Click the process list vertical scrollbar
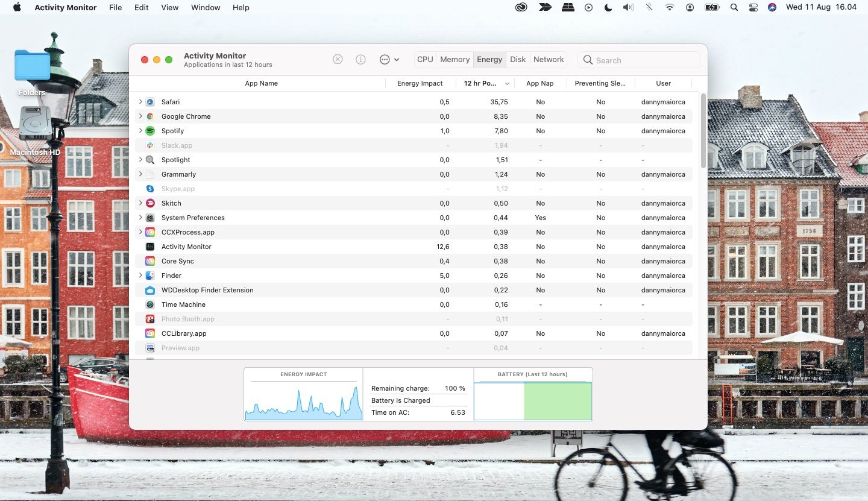The width and height of the screenshot is (868, 501). click(703, 131)
